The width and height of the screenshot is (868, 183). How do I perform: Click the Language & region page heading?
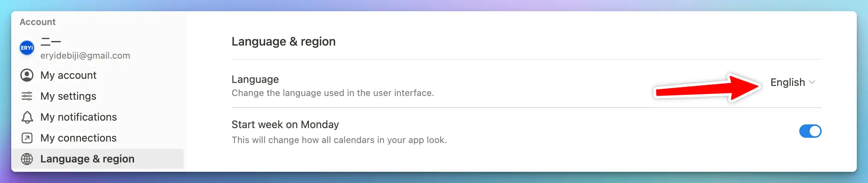tap(283, 41)
